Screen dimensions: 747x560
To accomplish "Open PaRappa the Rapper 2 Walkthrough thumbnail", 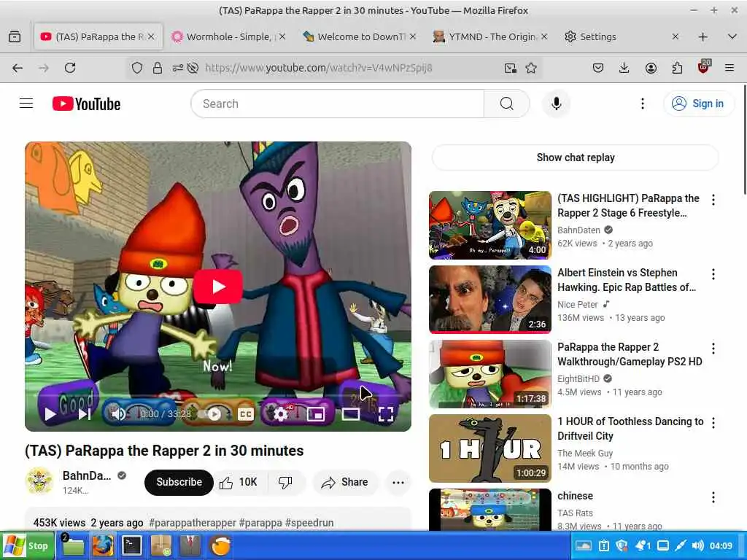I will (x=489, y=374).
